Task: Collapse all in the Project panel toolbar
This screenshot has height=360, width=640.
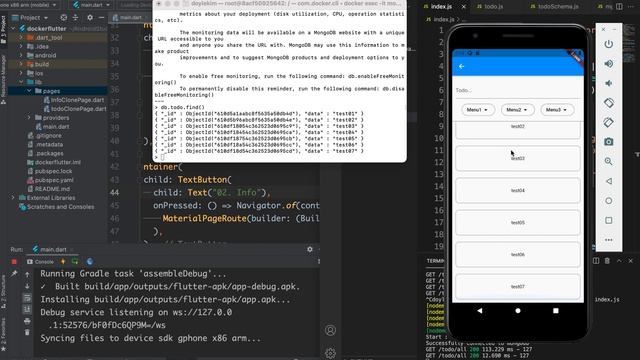Action: pos(76,18)
